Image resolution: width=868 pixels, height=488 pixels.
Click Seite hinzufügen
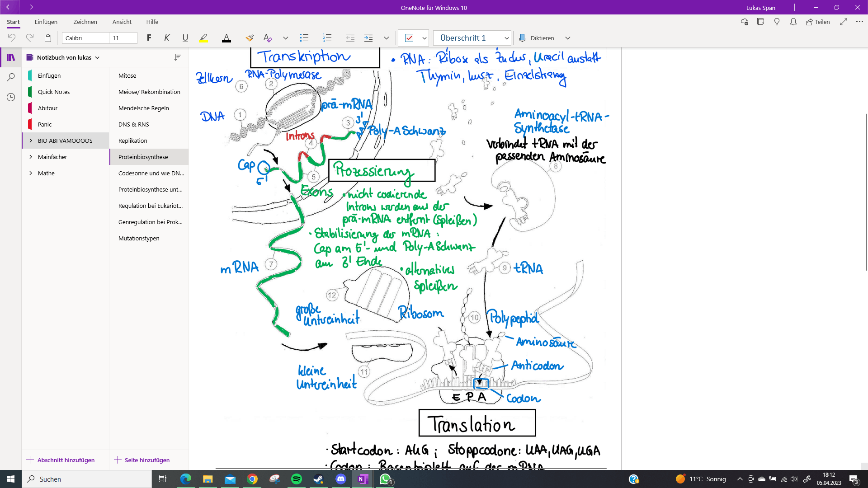point(142,460)
